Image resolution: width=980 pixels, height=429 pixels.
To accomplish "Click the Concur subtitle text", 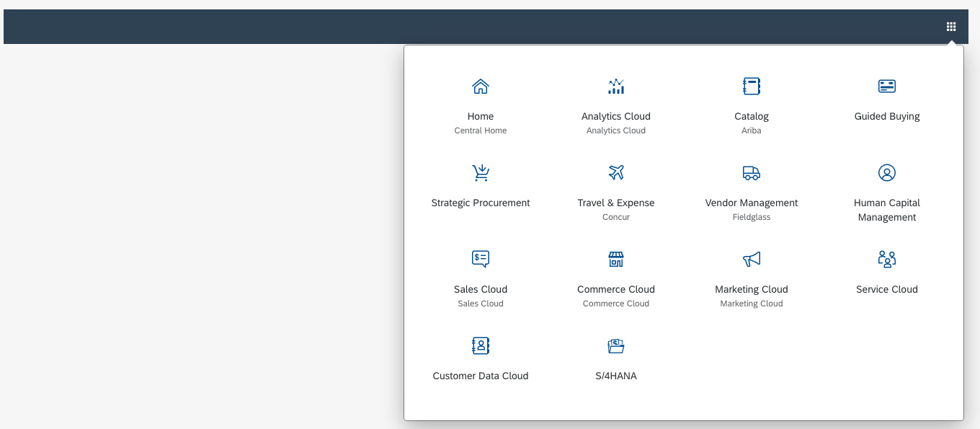I will click(x=616, y=217).
